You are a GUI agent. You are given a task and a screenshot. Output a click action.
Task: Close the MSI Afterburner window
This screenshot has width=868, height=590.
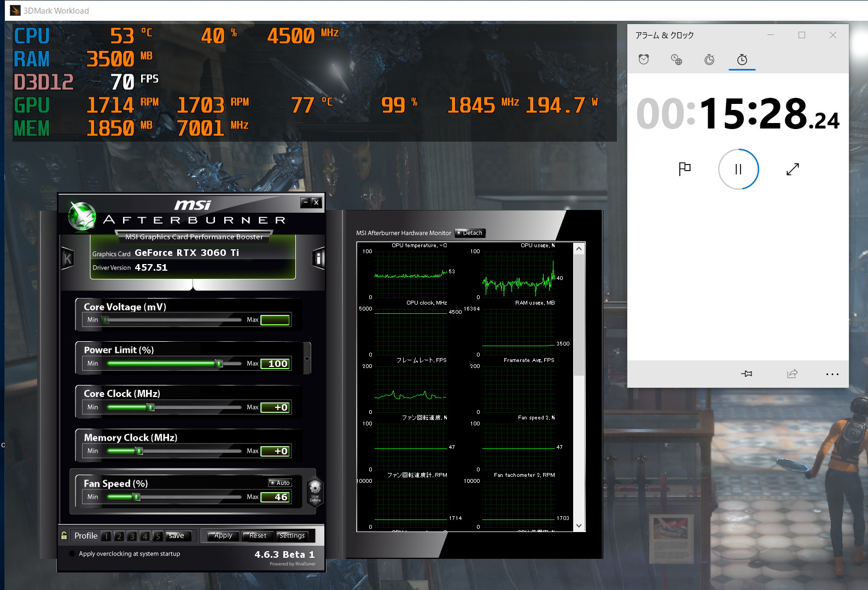pyautogui.click(x=316, y=202)
